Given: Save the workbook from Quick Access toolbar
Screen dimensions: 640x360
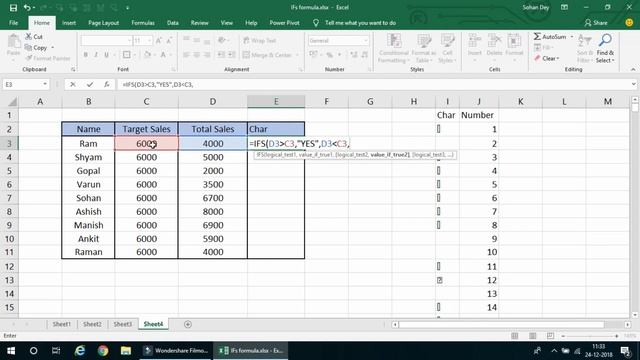Looking at the screenshot, I should click(x=13, y=7).
